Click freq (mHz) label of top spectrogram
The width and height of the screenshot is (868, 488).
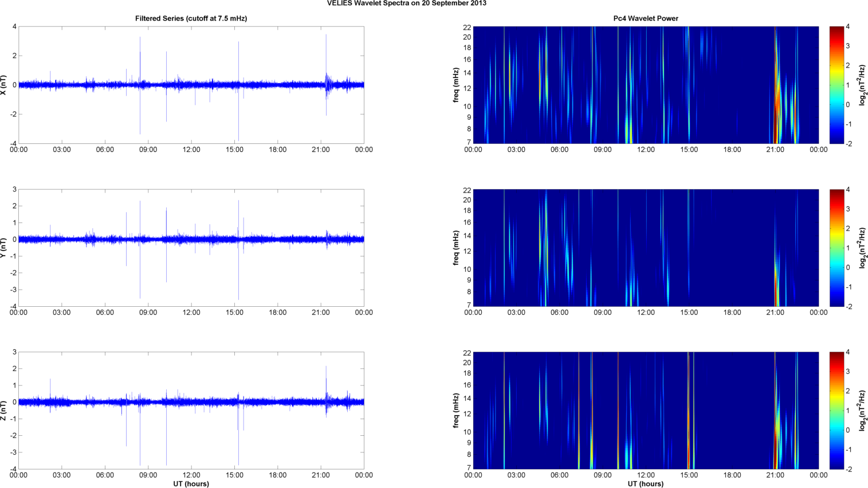tap(456, 85)
